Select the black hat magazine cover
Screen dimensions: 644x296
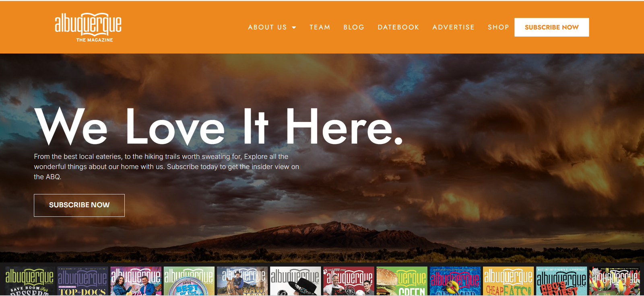295,281
